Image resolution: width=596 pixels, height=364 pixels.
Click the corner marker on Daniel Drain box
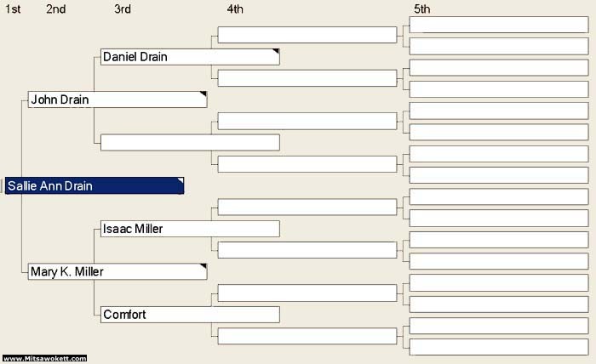point(277,51)
